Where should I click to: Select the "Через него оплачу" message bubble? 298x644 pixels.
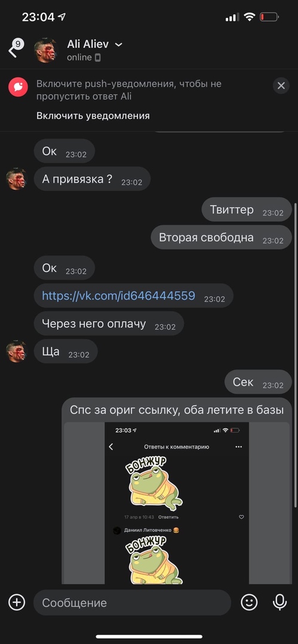pos(109,324)
